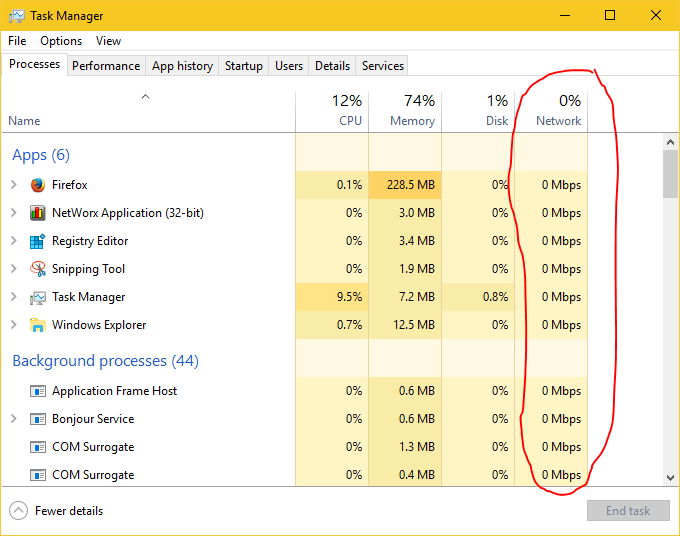Click the vertical scrollbar thumb

click(x=670, y=174)
